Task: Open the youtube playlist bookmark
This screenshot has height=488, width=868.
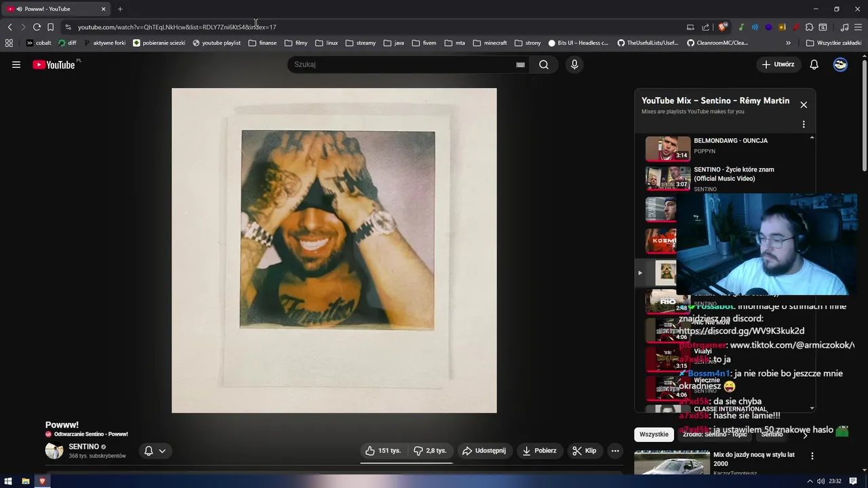Action: (216, 43)
